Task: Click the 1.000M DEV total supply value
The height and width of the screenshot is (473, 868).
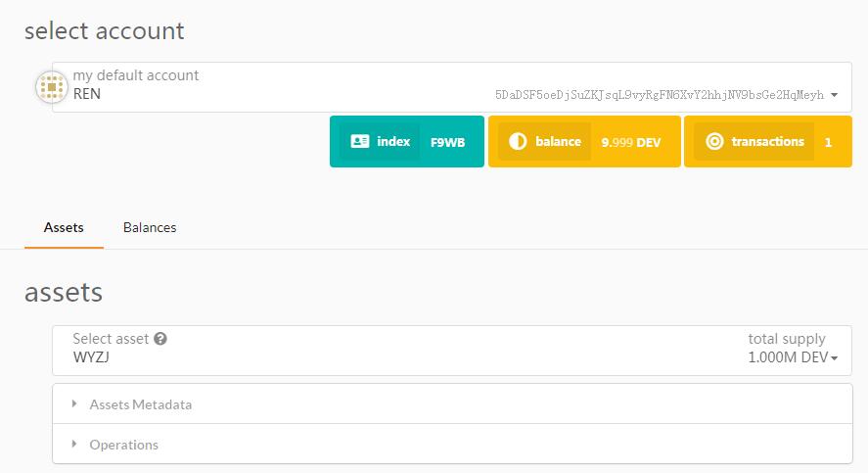Action: click(x=788, y=357)
